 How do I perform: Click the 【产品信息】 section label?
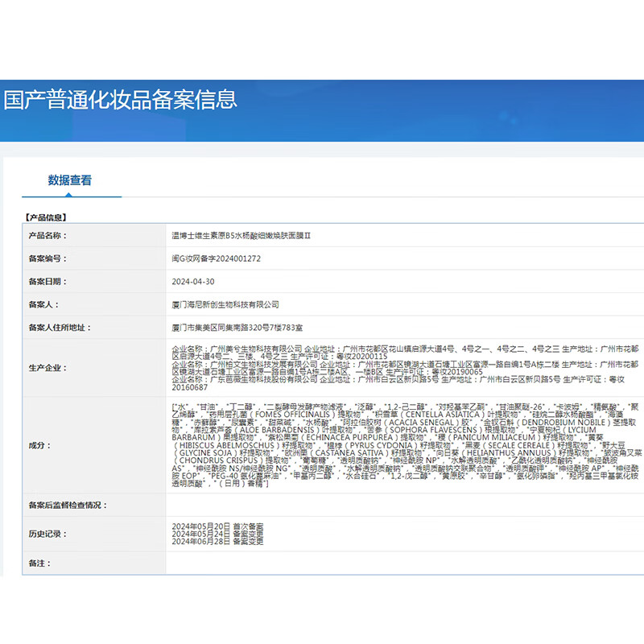tap(46, 214)
